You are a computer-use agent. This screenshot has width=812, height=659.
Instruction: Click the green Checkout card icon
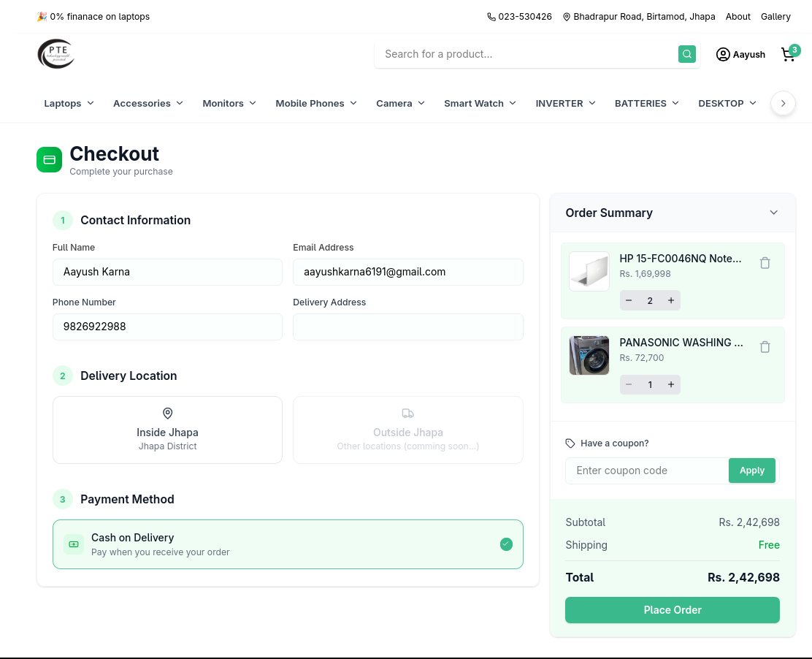[49, 159]
